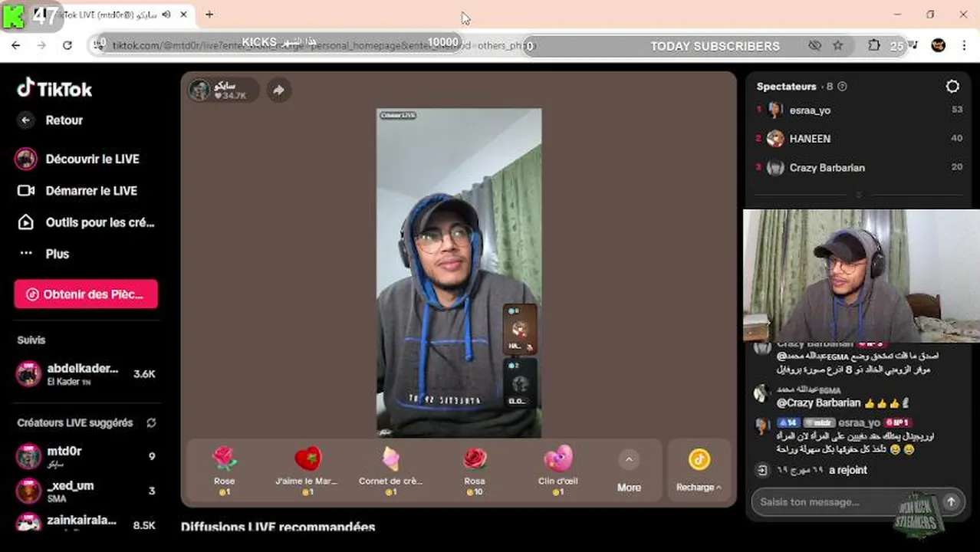980x552 pixels.
Task: Reload the TikTok page
Action: pyautogui.click(x=67, y=46)
